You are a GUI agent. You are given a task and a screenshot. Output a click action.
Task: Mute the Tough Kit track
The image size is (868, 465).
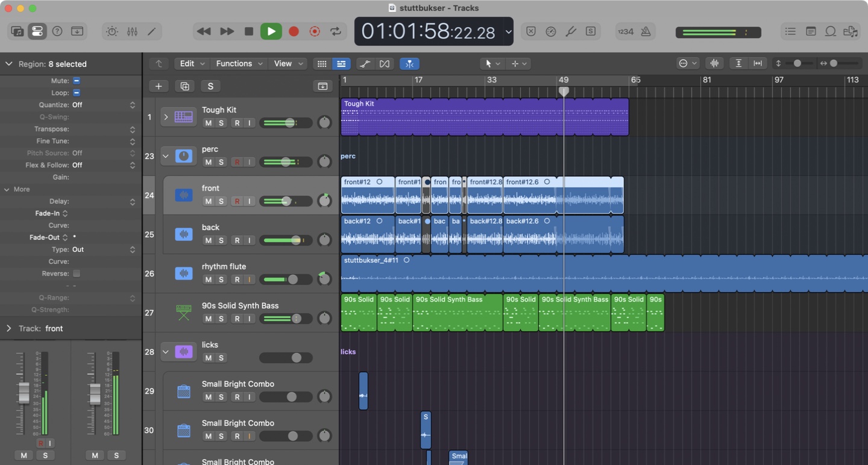(x=208, y=123)
